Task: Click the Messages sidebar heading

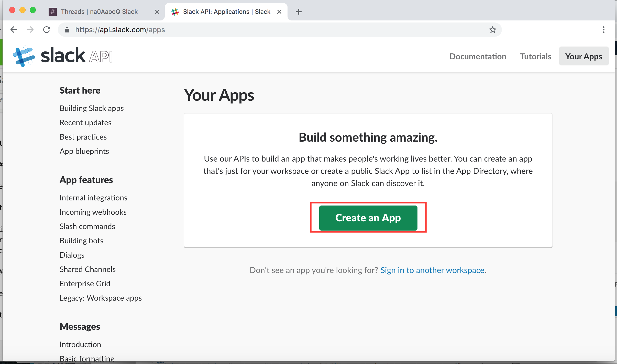Action: point(80,327)
